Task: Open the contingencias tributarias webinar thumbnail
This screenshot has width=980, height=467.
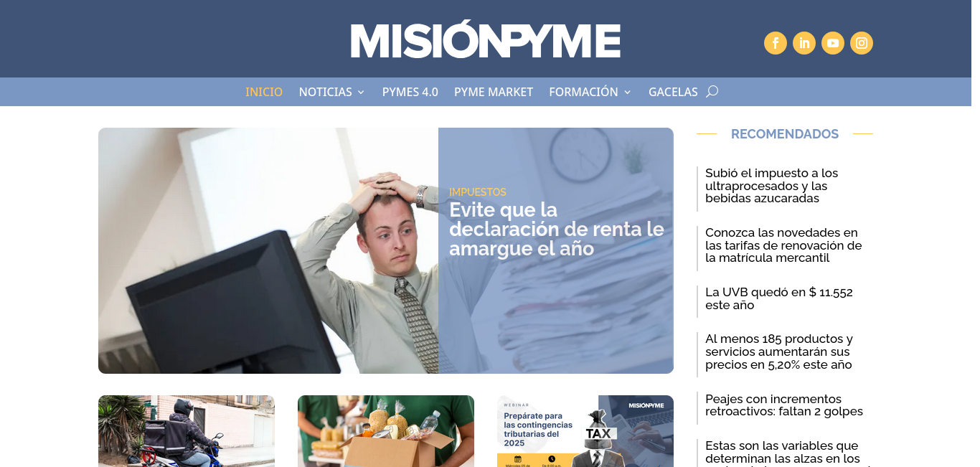Action: pyautogui.click(x=585, y=431)
